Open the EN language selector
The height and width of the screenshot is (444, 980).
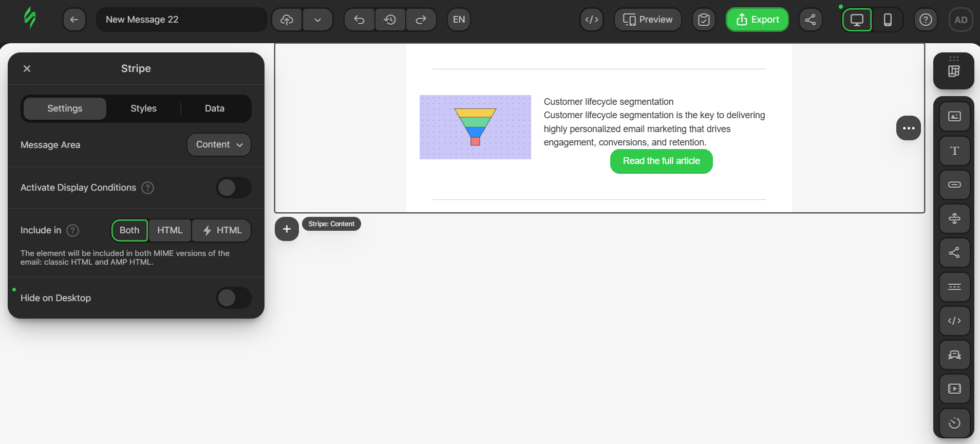pyautogui.click(x=459, y=20)
